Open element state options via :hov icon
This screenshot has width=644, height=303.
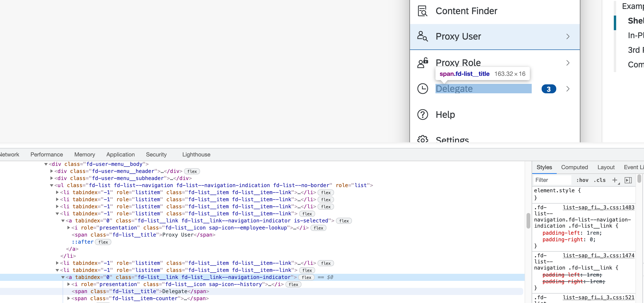[582, 180]
